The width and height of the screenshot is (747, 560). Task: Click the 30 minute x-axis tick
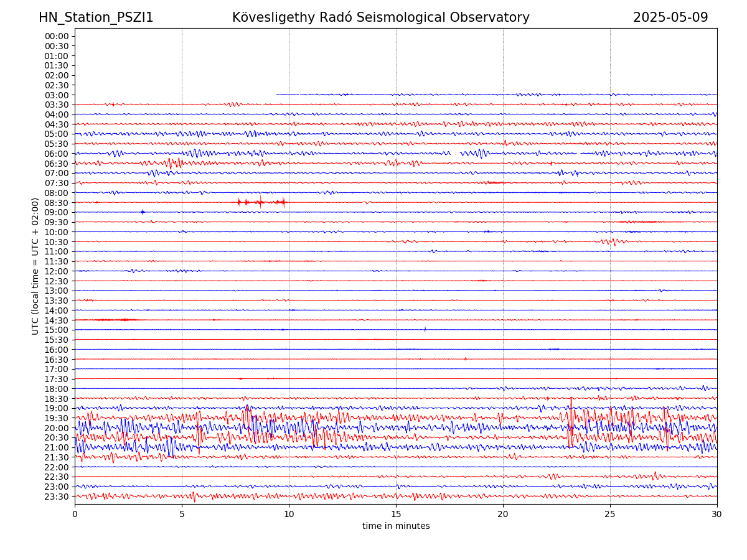tap(717, 514)
